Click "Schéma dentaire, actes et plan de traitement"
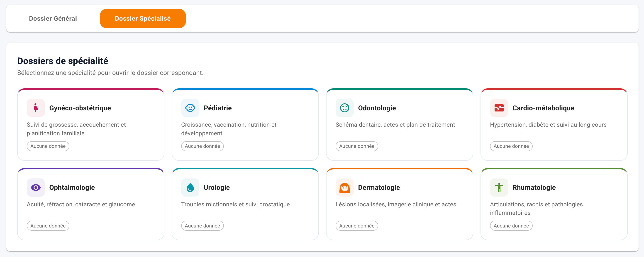This screenshot has width=644, height=257. pyautogui.click(x=395, y=125)
